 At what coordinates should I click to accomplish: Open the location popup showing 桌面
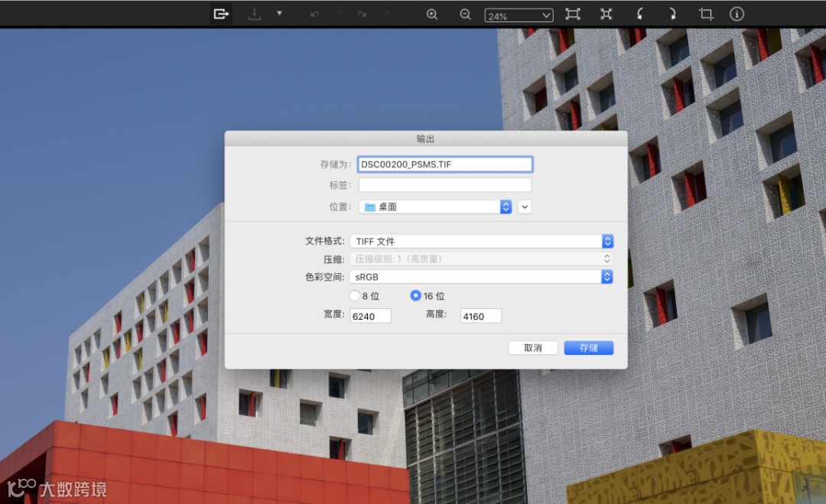(x=435, y=207)
